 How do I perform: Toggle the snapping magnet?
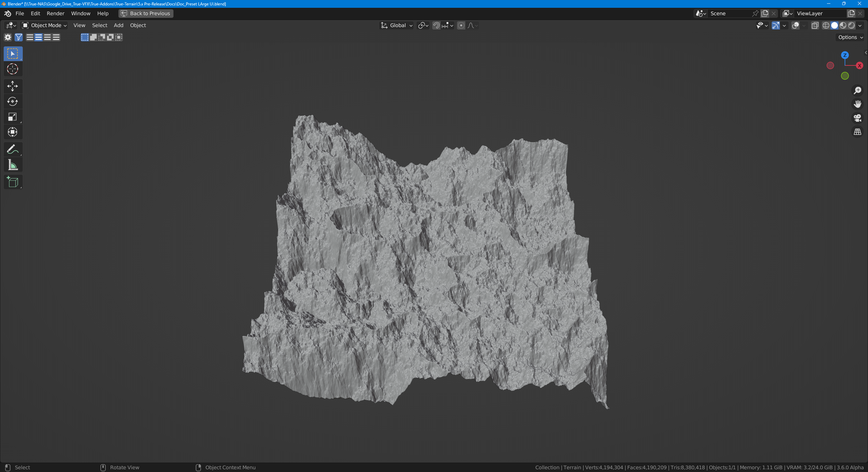coord(436,25)
